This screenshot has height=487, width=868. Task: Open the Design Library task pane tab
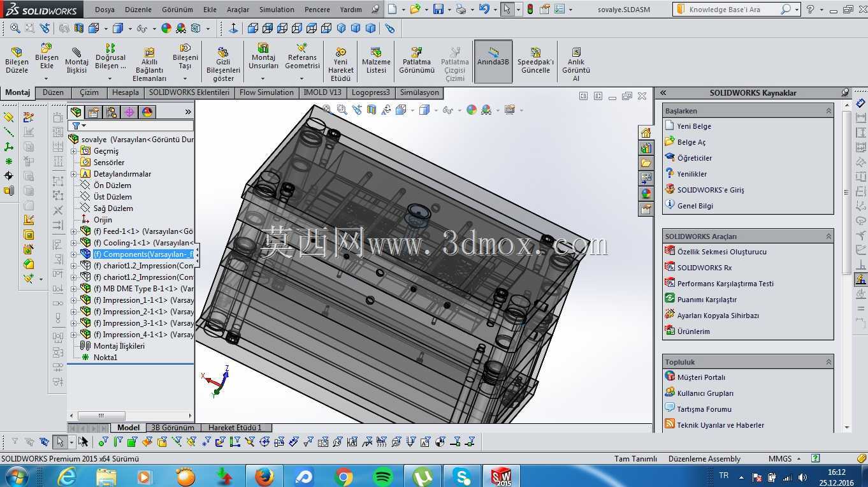(646, 148)
